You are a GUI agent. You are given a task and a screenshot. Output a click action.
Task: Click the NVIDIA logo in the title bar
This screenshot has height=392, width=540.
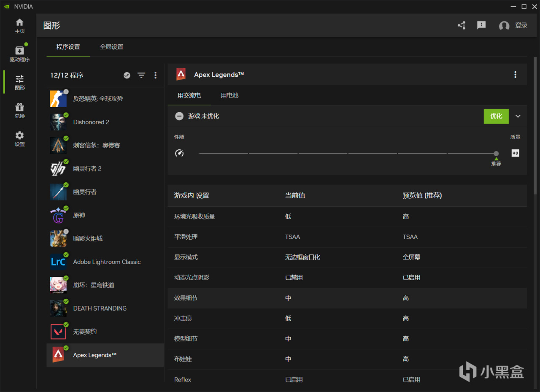coord(6,6)
